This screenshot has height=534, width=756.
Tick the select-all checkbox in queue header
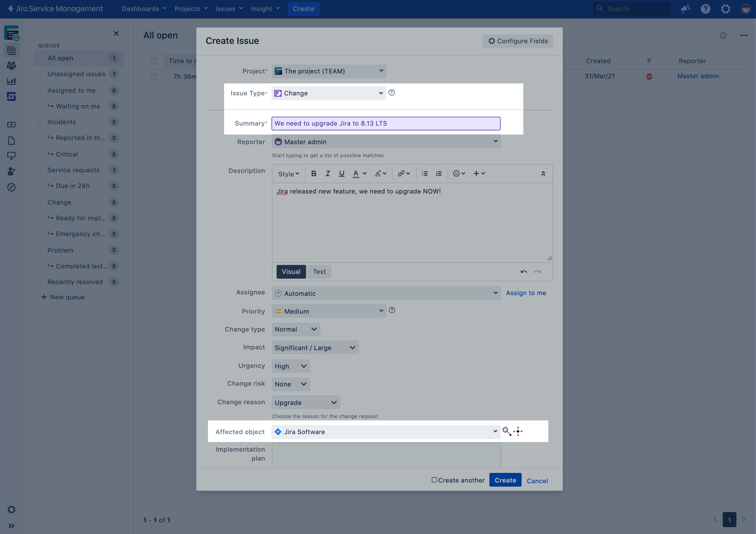(x=154, y=61)
